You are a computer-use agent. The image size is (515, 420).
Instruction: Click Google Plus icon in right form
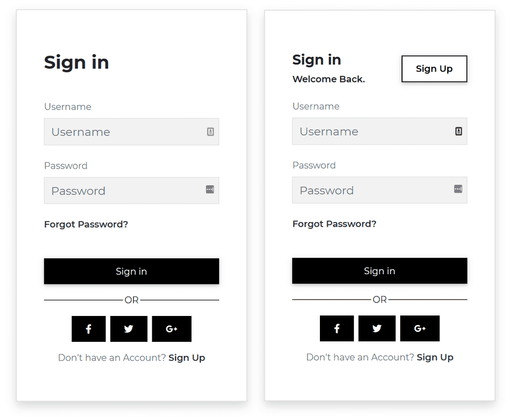pos(420,328)
